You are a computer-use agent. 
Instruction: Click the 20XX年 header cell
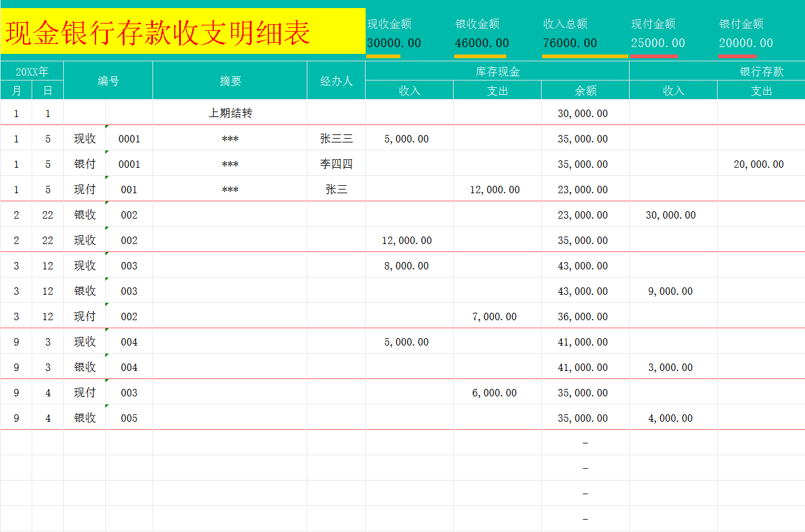(32, 71)
